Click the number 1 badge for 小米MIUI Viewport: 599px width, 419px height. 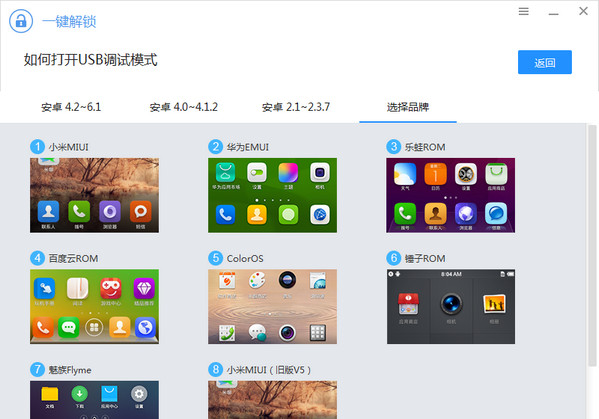[x=37, y=147]
